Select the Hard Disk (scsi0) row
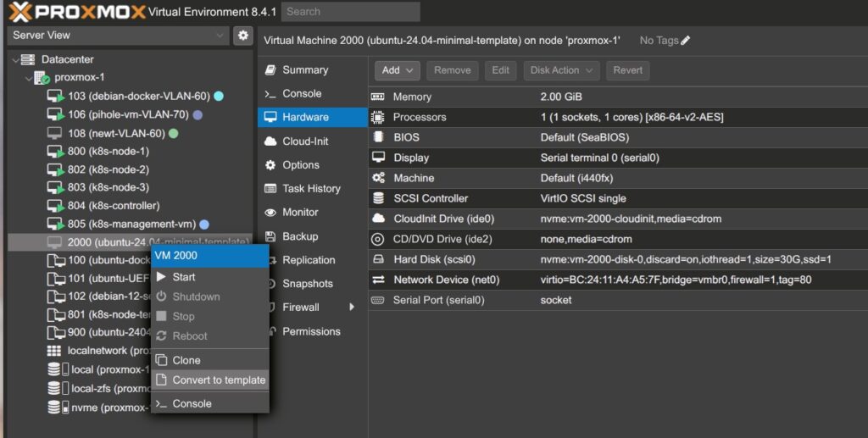 click(x=618, y=259)
